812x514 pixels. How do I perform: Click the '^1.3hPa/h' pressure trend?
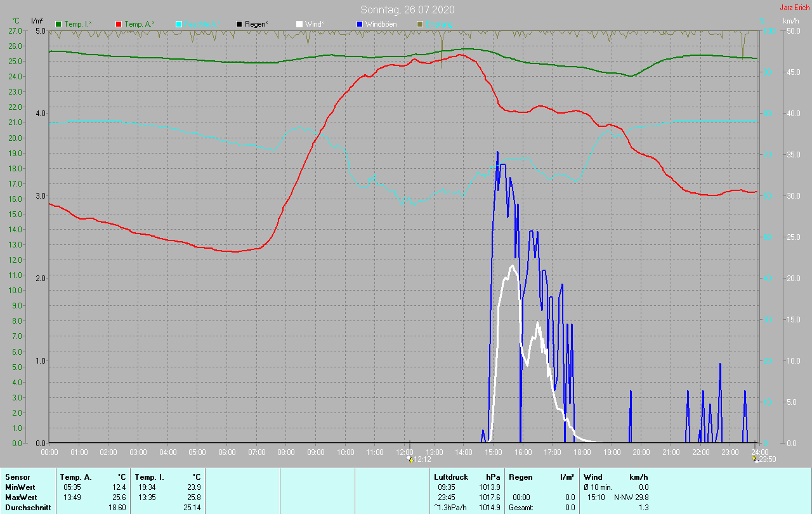pos(451,508)
